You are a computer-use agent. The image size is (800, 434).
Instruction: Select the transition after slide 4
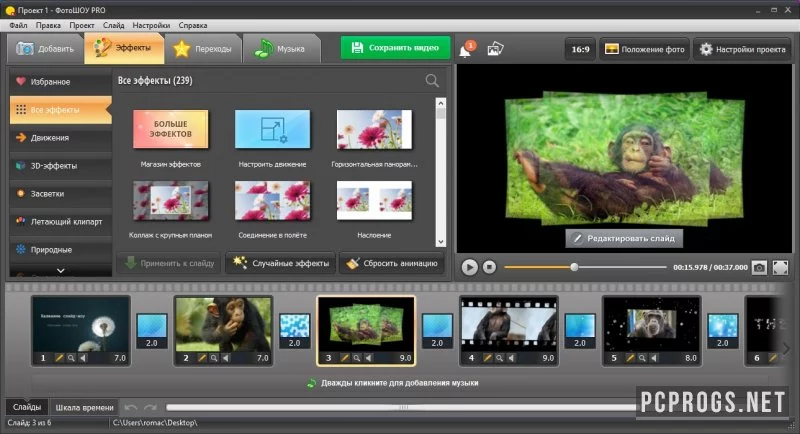580,330
